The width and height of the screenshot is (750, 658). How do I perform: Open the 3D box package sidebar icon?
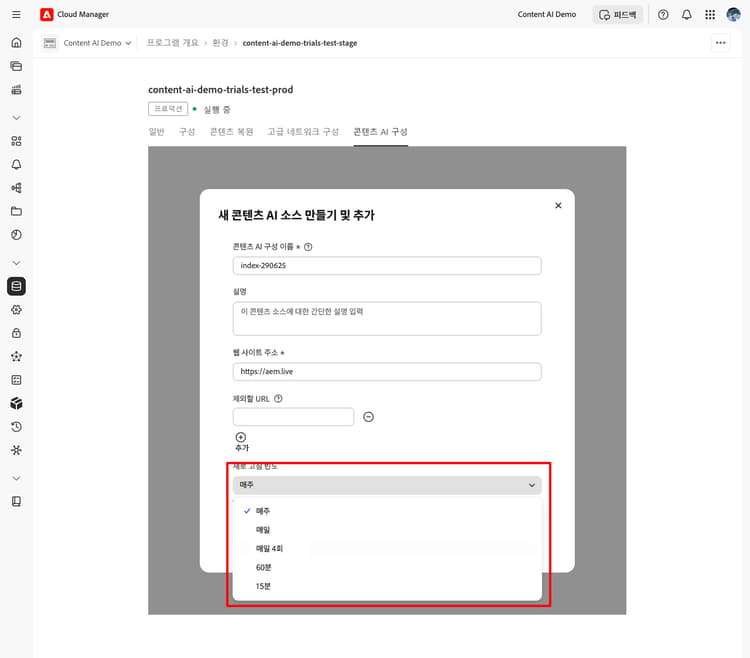coord(16,404)
